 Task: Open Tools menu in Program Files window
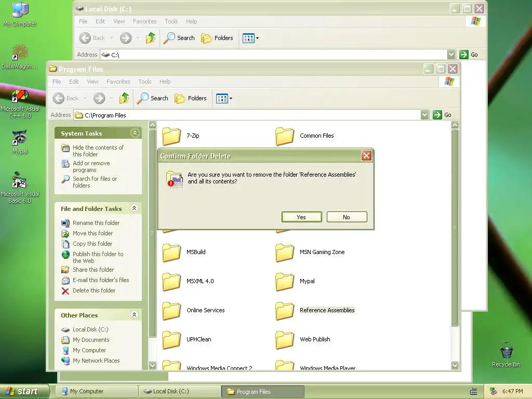click(x=145, y=82)
